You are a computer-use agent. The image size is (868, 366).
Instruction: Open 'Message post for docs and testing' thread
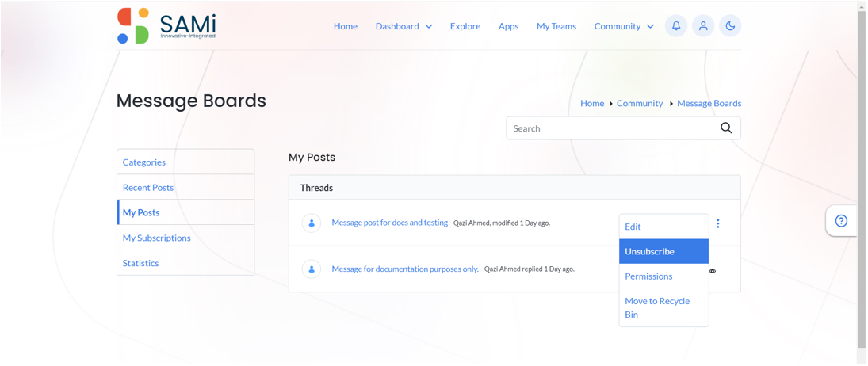click(390, 223)
